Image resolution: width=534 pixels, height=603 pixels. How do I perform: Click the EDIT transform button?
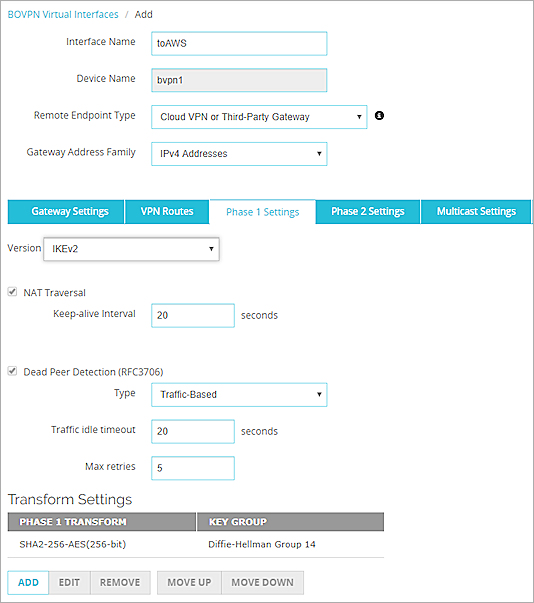[69, 583]
